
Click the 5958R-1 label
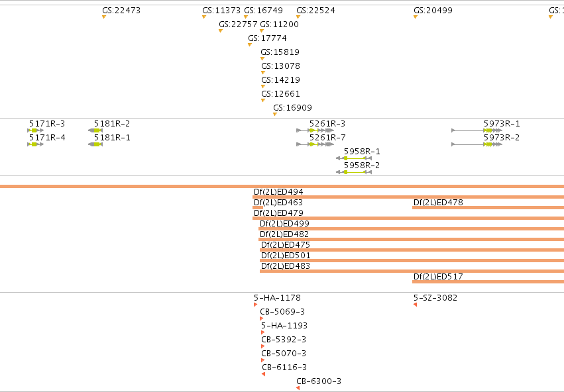click(x=362, y=152)
